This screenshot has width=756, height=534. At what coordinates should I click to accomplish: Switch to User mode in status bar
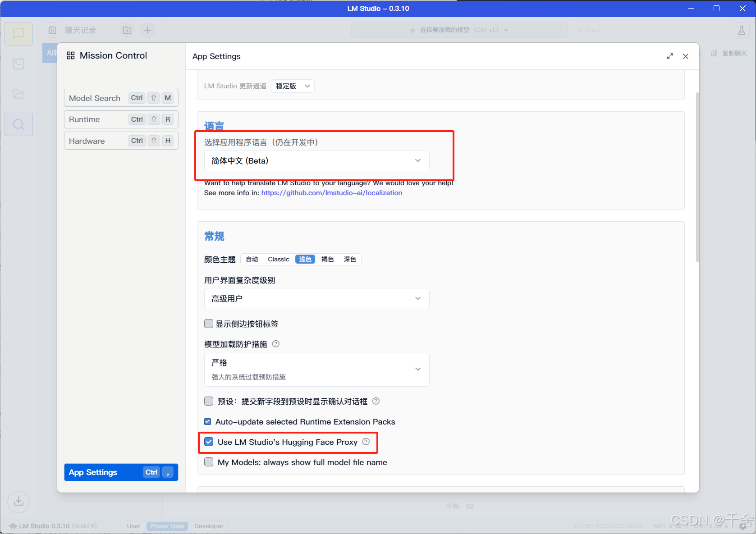133,526
